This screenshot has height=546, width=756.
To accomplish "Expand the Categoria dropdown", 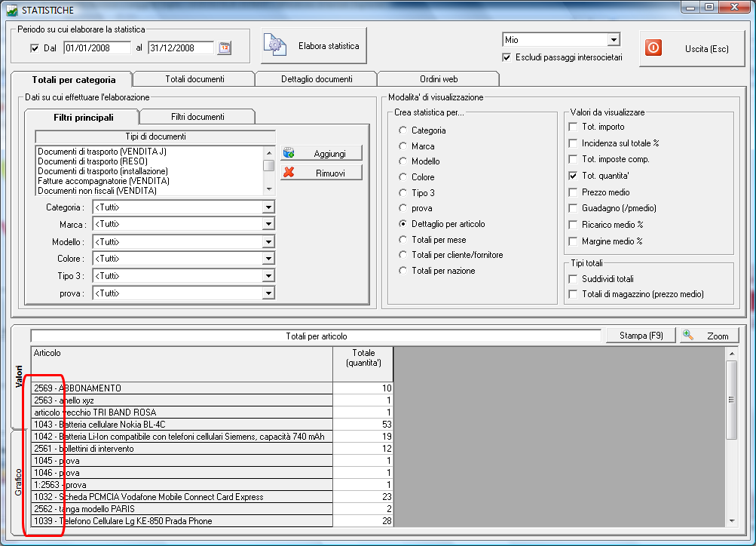I will 268,207.
